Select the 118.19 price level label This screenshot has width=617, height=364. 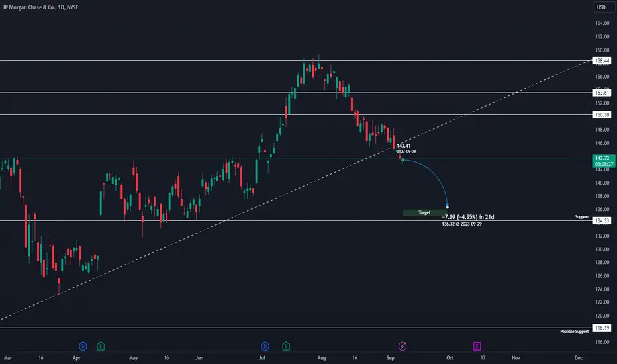coord(602,328)
